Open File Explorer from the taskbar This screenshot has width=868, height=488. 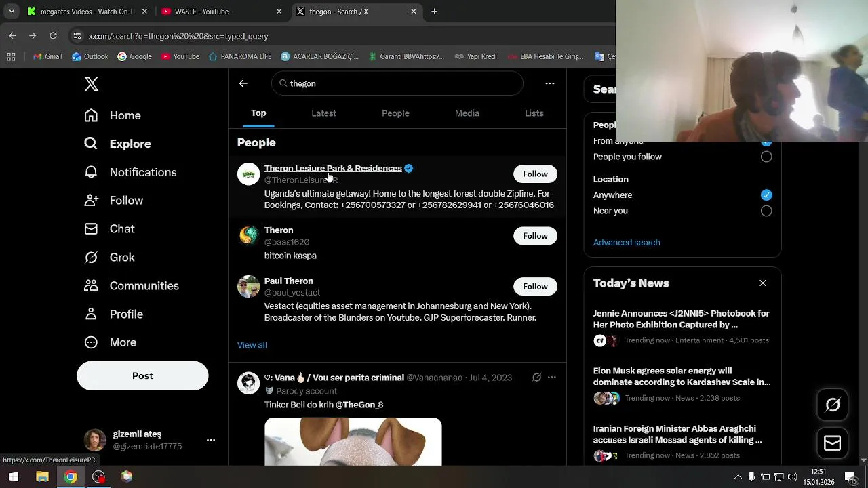coord(42,477)
